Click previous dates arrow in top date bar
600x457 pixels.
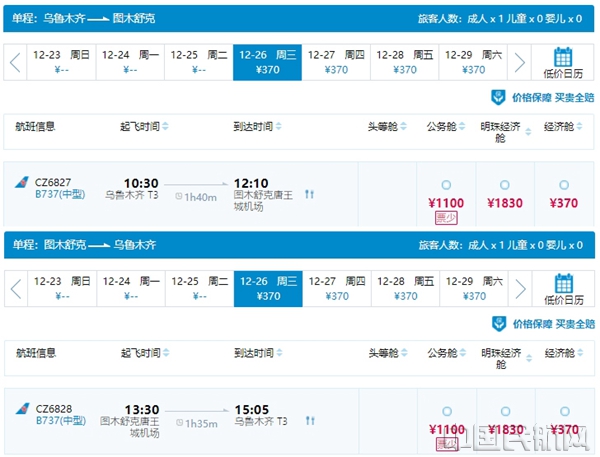16,62
